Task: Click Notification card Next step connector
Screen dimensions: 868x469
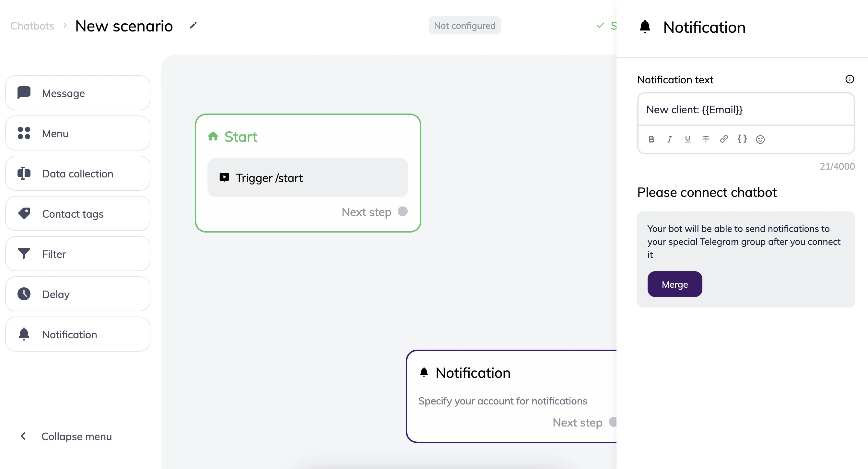Action: click(613, 422)
